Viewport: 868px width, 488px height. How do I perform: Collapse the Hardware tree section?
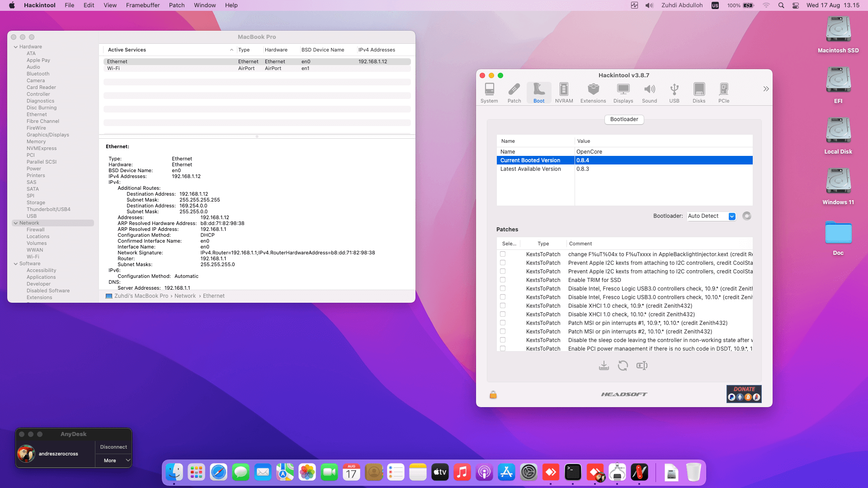click(x=16, y=47)
